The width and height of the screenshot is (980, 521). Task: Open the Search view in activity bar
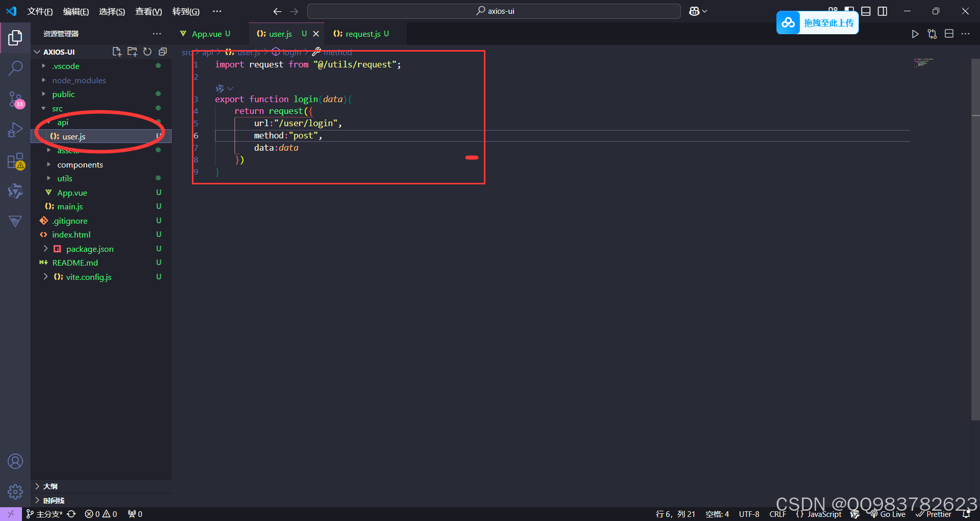click(15, 68)
